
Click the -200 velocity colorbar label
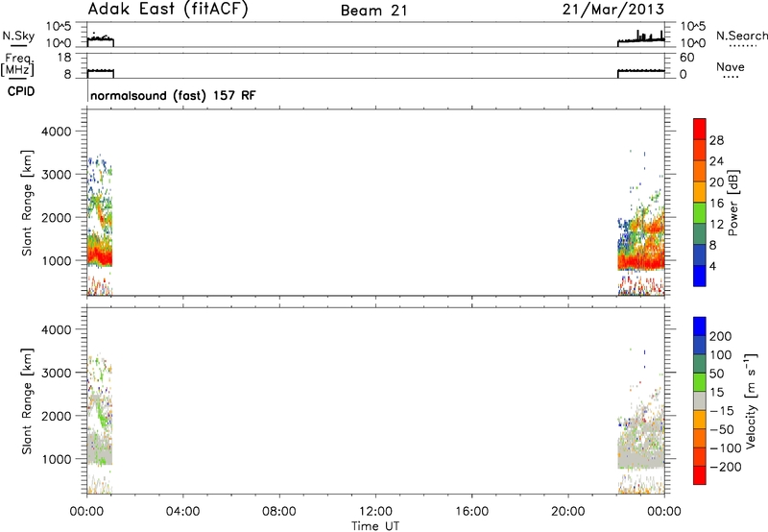[726, 467]
